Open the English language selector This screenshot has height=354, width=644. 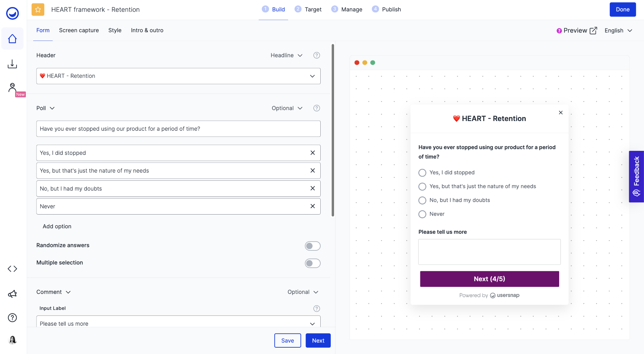click(x=618, y=31)
